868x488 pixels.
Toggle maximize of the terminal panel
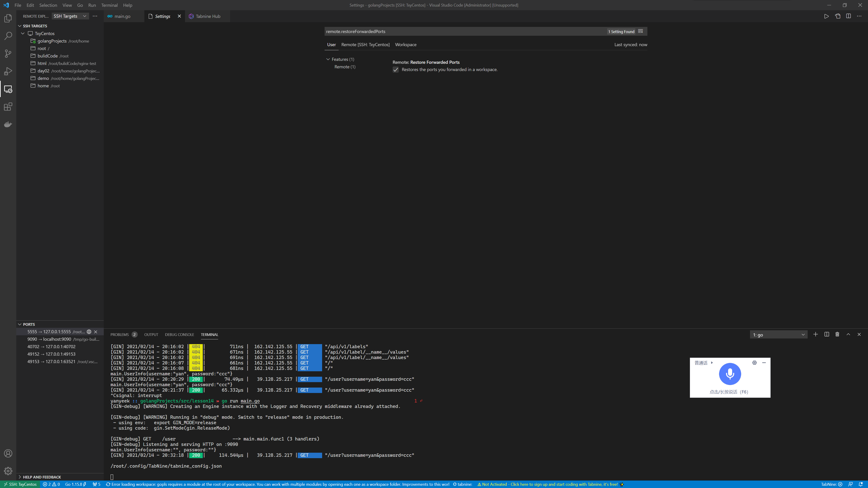pyautogui.click(x=848, y=334)
